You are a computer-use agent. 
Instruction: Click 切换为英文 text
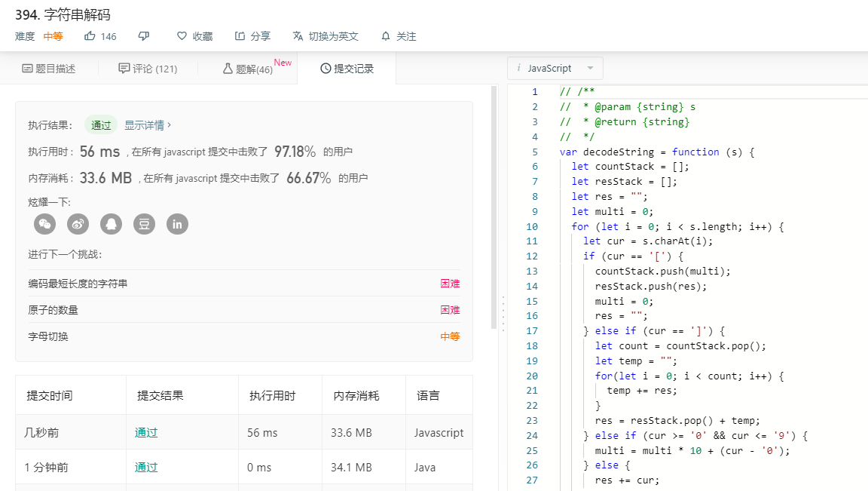(333, 36)
